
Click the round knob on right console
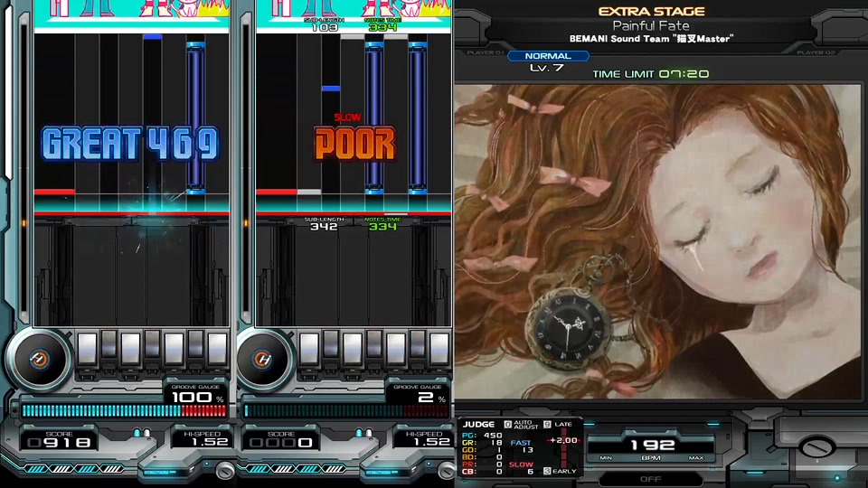click(x=816, y=446)
